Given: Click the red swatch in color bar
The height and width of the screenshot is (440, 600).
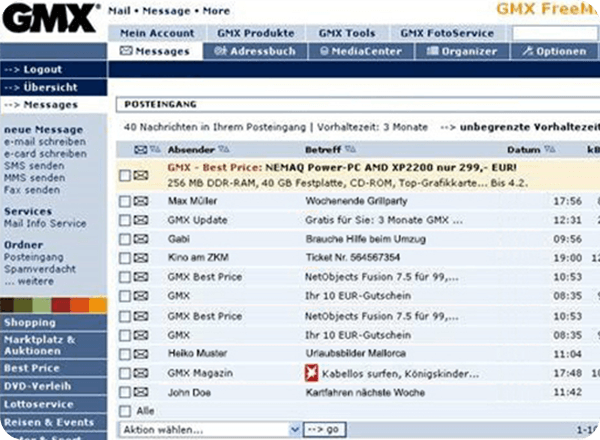Looking at the screenshot, I should click(x=60, y=305).
